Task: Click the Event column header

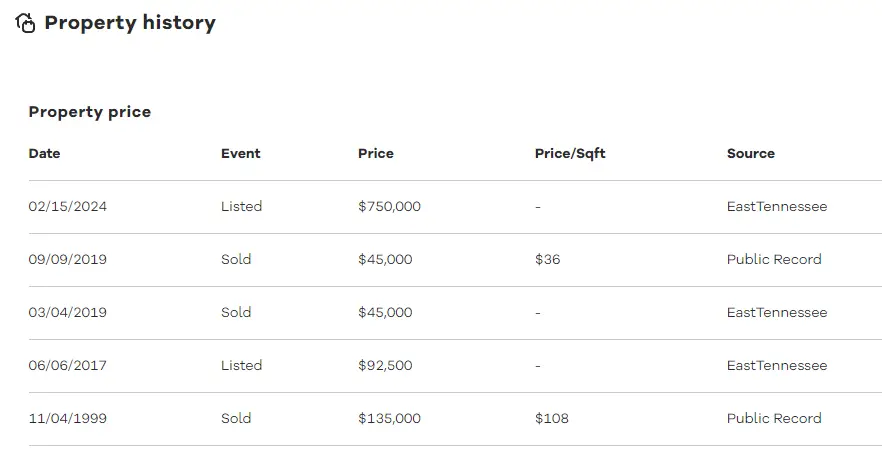Action: [x=241, y=154]
